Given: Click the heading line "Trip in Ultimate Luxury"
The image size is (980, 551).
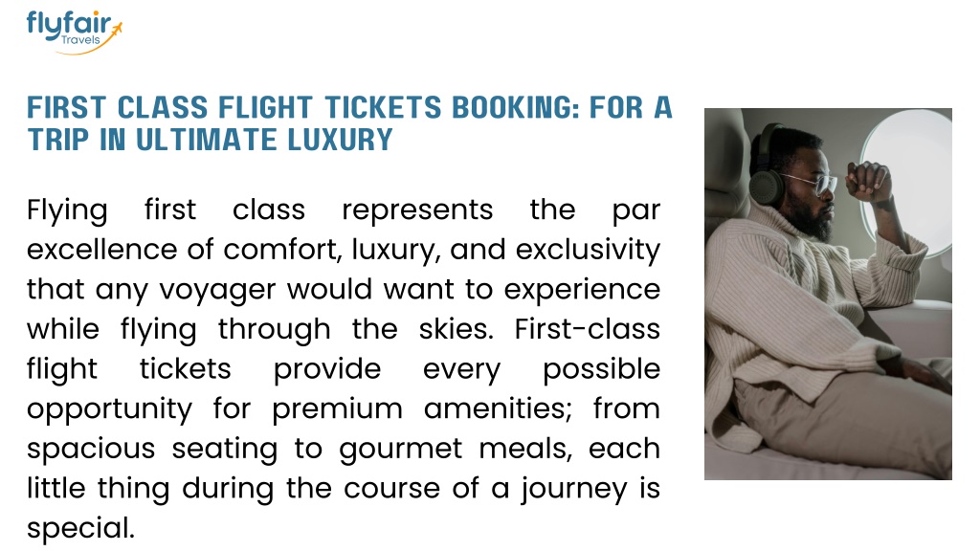Looking at the screenshot, I should pyautogui.click(x=210, y=140).
